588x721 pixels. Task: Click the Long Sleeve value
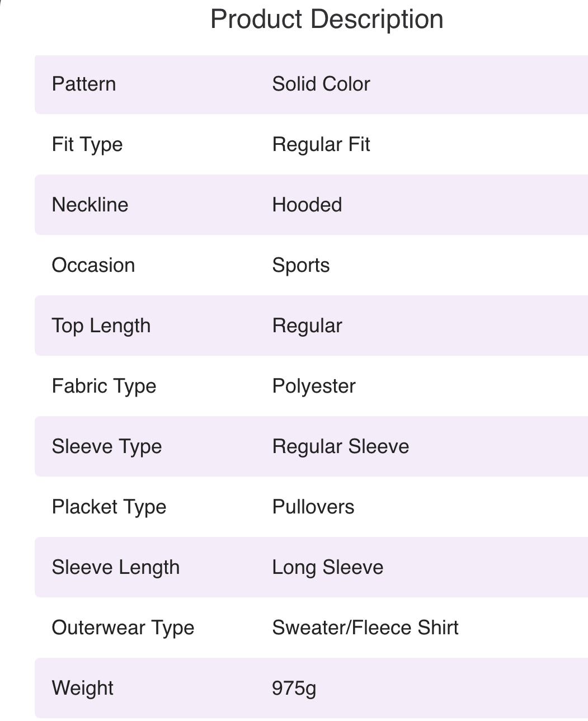pos(327,568)
